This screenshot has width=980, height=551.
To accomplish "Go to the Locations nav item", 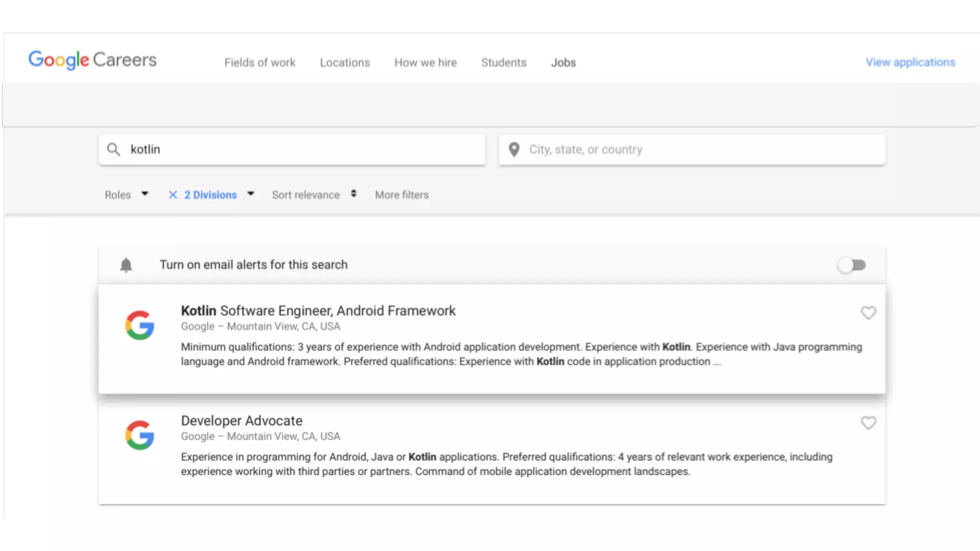I will coord(345,63).
